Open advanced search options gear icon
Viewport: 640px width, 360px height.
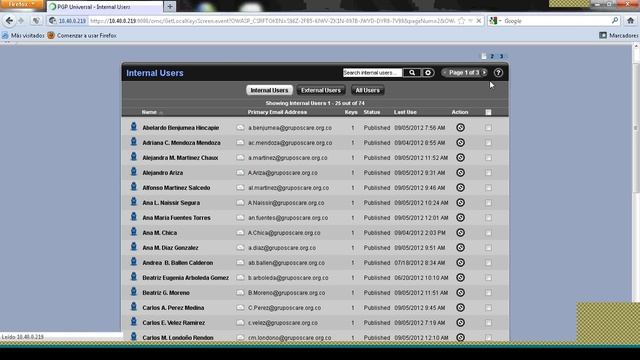[428, 73]
